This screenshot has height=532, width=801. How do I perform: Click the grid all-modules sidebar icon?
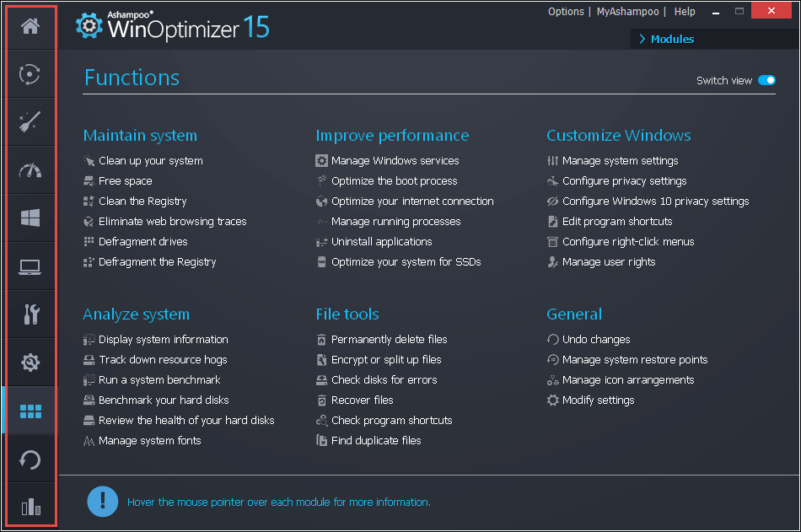coord(30,411)
